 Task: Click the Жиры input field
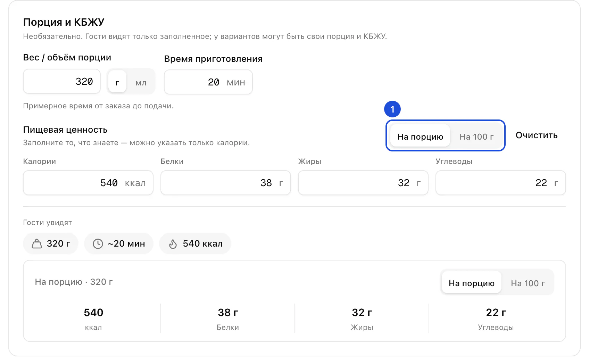point(363,183)
